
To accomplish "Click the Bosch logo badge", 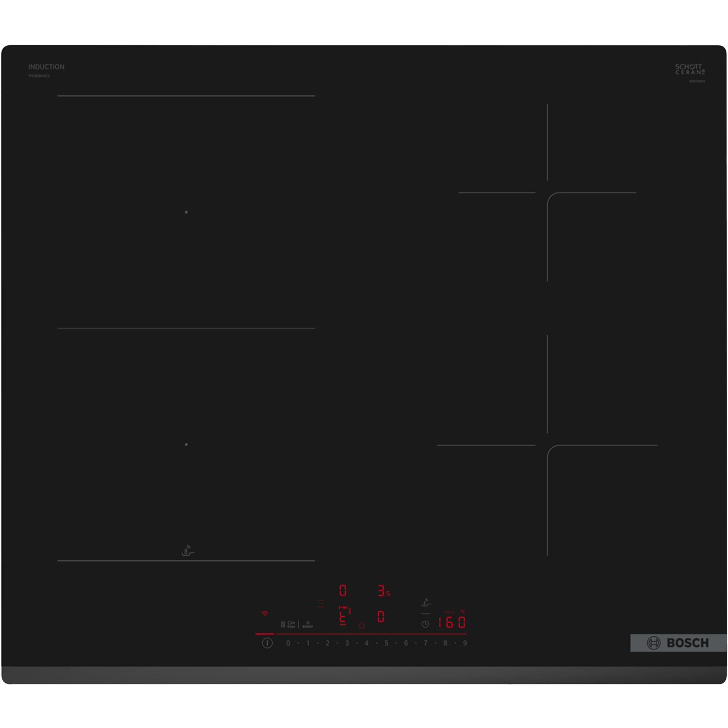I will [x=678, y=643].
